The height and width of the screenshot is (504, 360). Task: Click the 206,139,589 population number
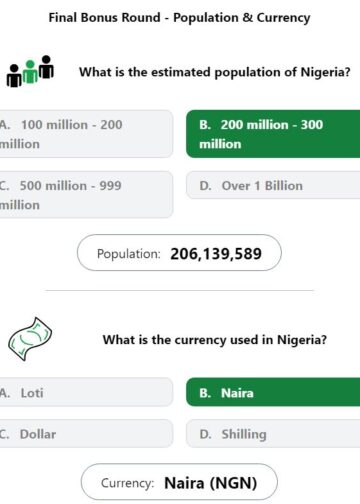click(x=216, y=254)
